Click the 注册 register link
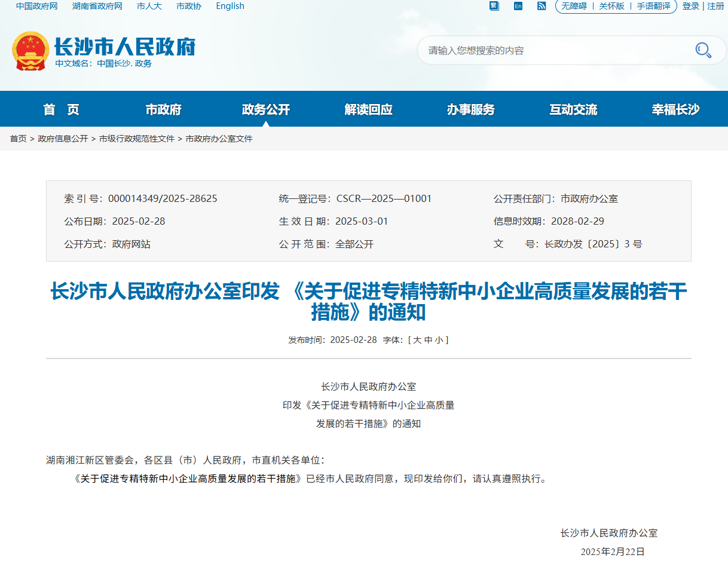The height and width of the screenshot is (561, 728). click(x=715, y=6)
